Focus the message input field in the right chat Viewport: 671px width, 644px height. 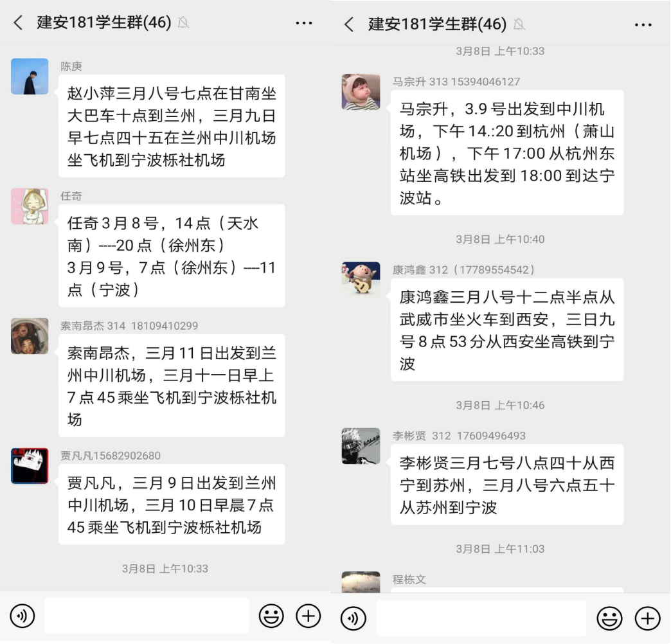(x=481, y=618)
